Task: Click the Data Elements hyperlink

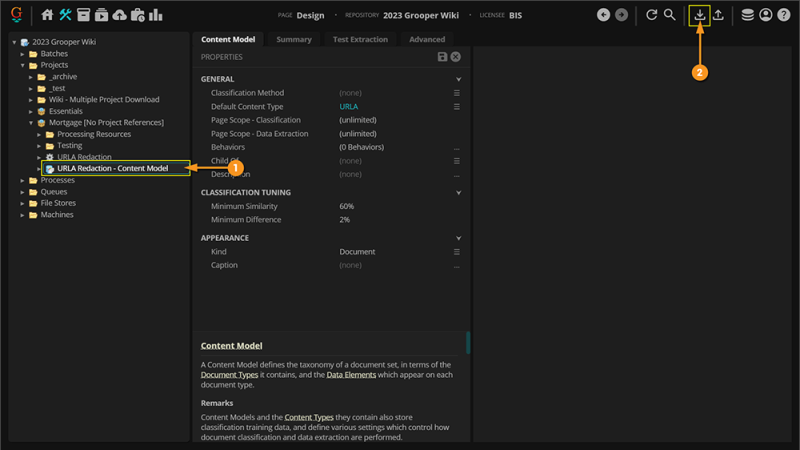Action: coord(353,374)
